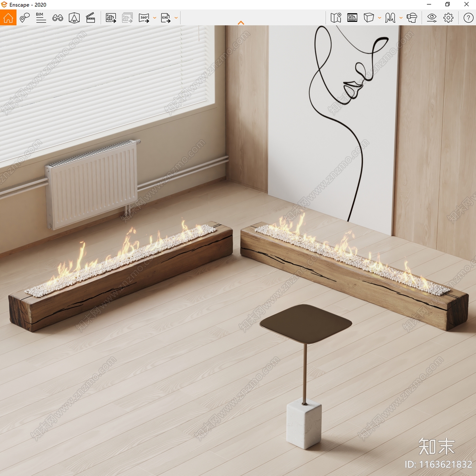This screenshot has width=476, height=476.
Task: Open the video editor clapperboard
Action: [90, 18]
